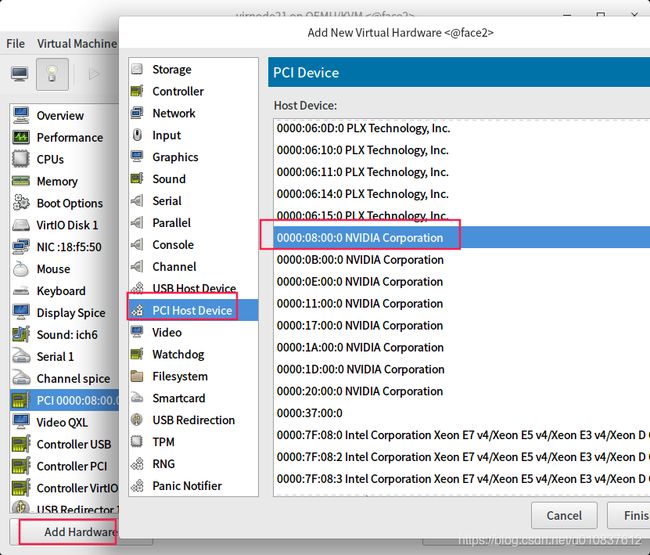This screenshot has height=555, width=650.
Task: Select host device 0000:06:11:0 PLX Technology
Action: tap(461, 172)
